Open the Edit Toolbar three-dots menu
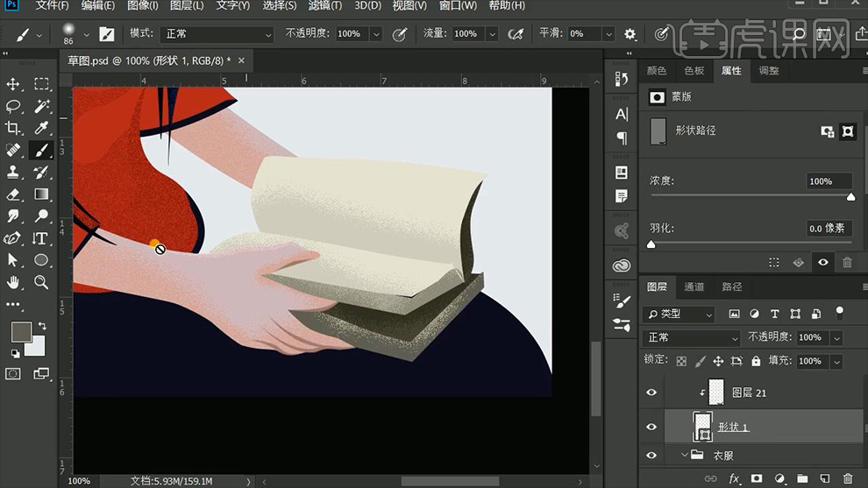This screenshot has width=868, height=488. [x=13, y=304]
